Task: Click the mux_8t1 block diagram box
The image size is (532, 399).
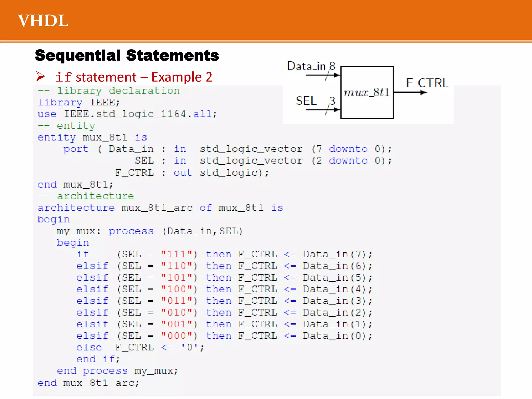Action: click(x=367, y=92)
